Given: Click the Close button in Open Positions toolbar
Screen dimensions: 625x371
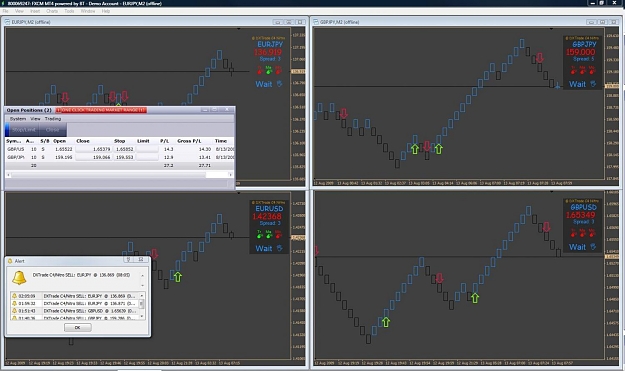Looking at the screenshot, I should click(53, 130).
